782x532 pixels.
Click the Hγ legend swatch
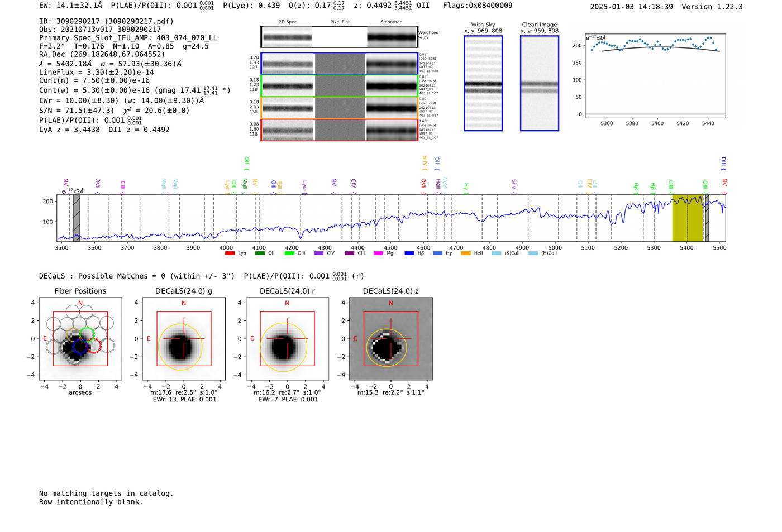coord(437,253)
